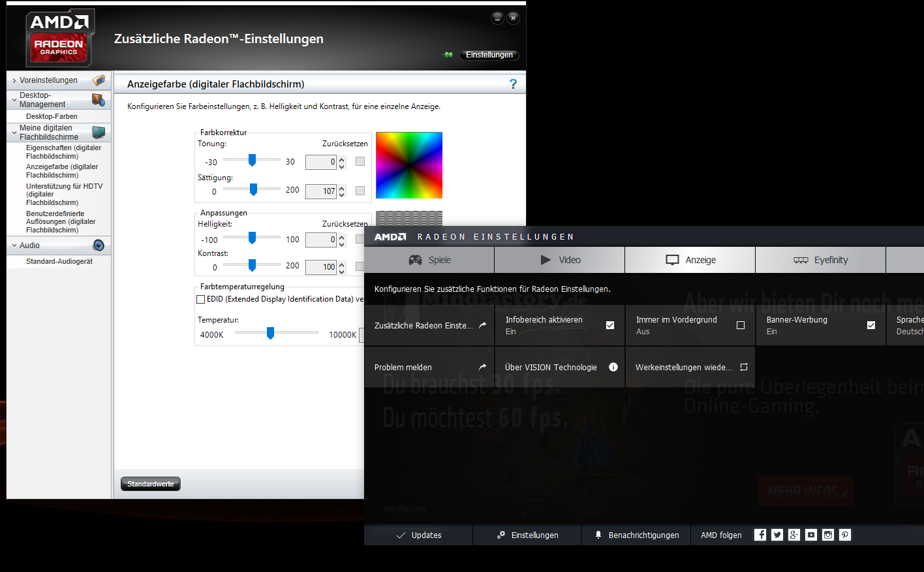Viewport: 924px width, 572px height.
Task: Decrease Kontrast value with down stepper
Action: (341, 270)
